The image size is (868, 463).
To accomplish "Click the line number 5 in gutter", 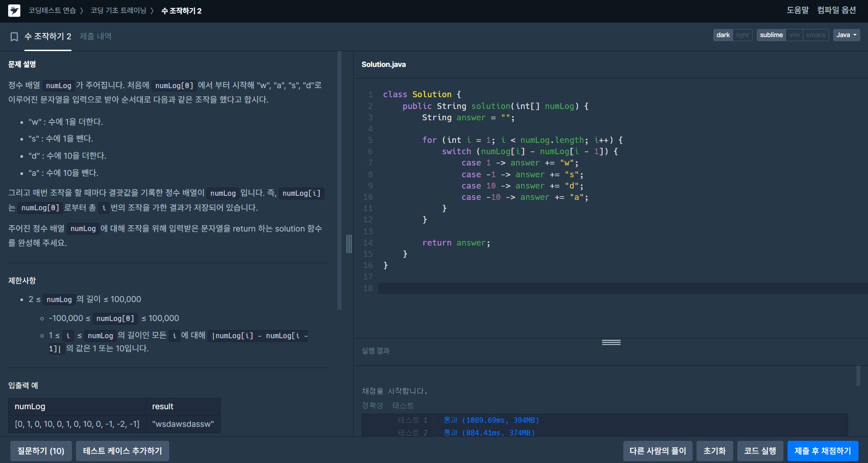I will (x=370, y=140).
